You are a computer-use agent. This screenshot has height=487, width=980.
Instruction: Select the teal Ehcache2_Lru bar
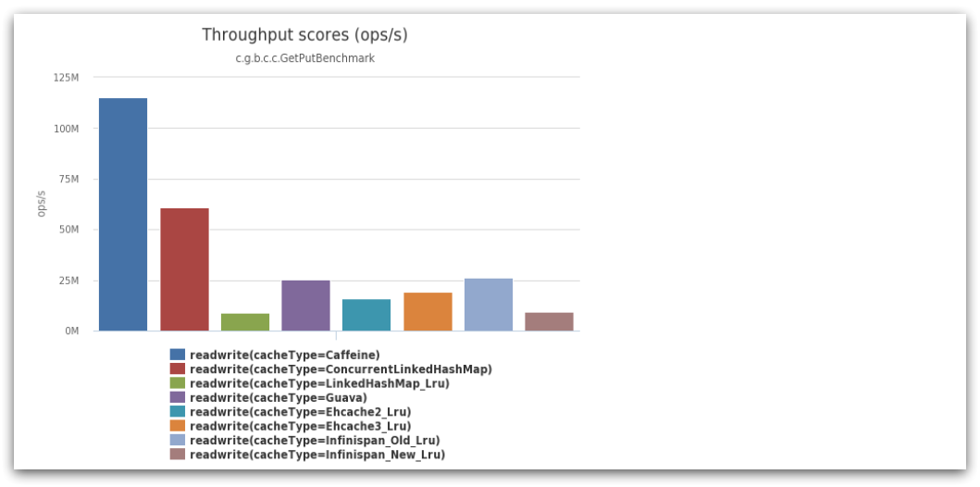pyautogui.click(x=366, y=315)
